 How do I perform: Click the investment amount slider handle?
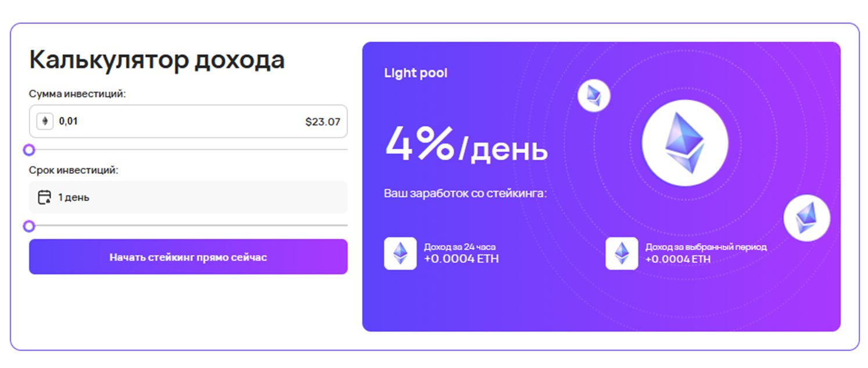point(29,151)
